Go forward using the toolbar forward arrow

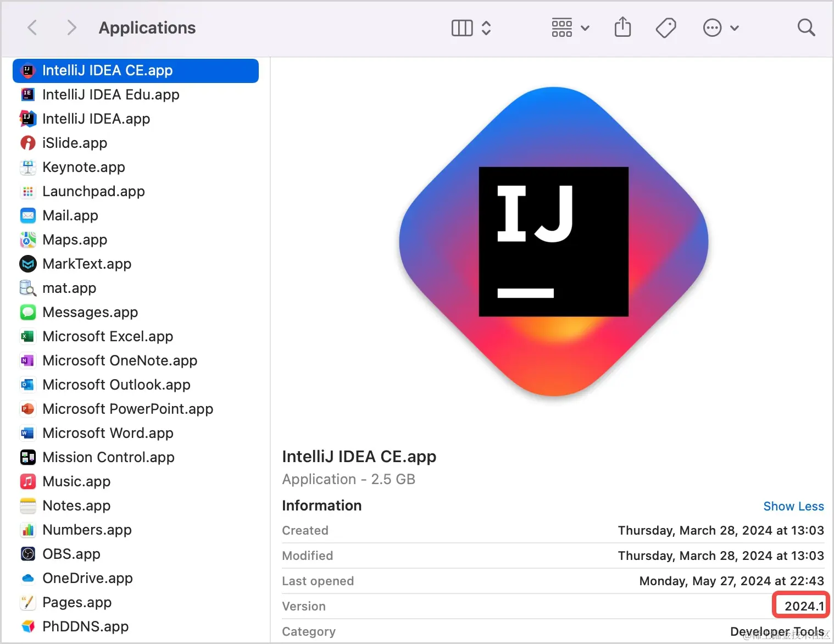tap(71, 27)
